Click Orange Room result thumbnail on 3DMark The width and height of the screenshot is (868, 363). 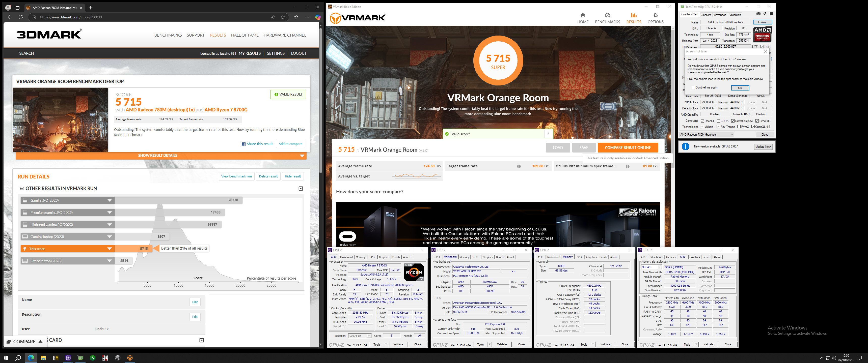coord(60,119)
